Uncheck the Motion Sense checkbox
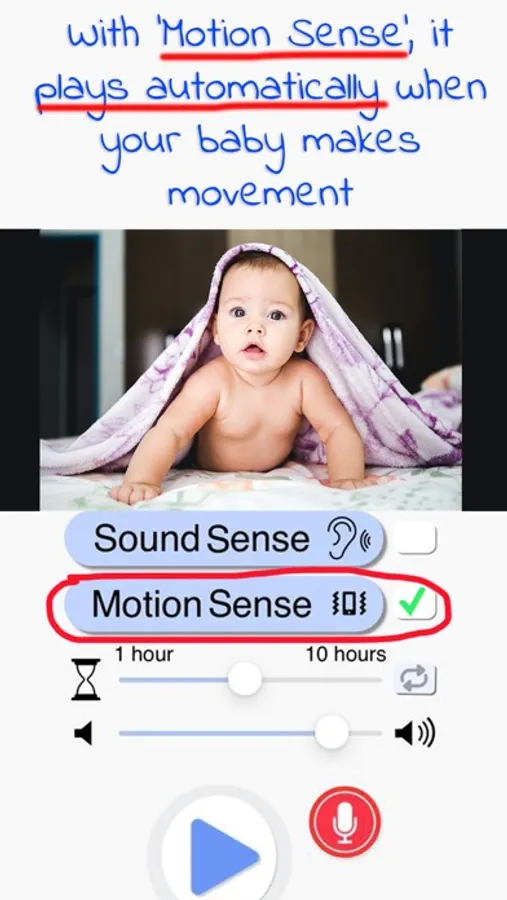Image resolution: width=507 pixels, height=900 pixels. (416, 604)
